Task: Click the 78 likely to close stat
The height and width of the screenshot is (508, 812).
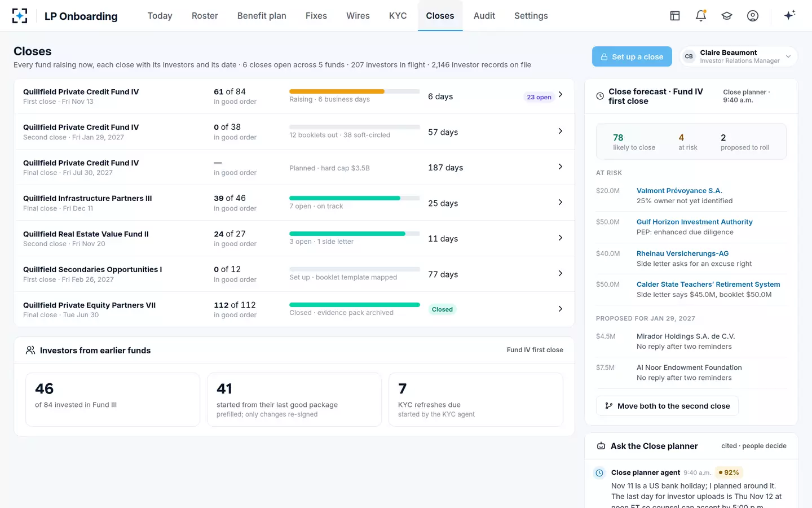Action: point(634,142)
